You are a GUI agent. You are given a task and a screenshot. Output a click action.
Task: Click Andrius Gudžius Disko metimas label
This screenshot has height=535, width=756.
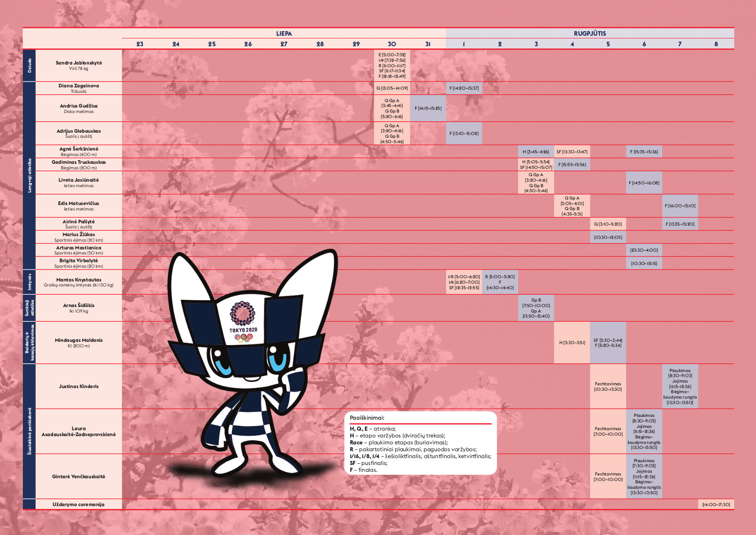(79, 108)
